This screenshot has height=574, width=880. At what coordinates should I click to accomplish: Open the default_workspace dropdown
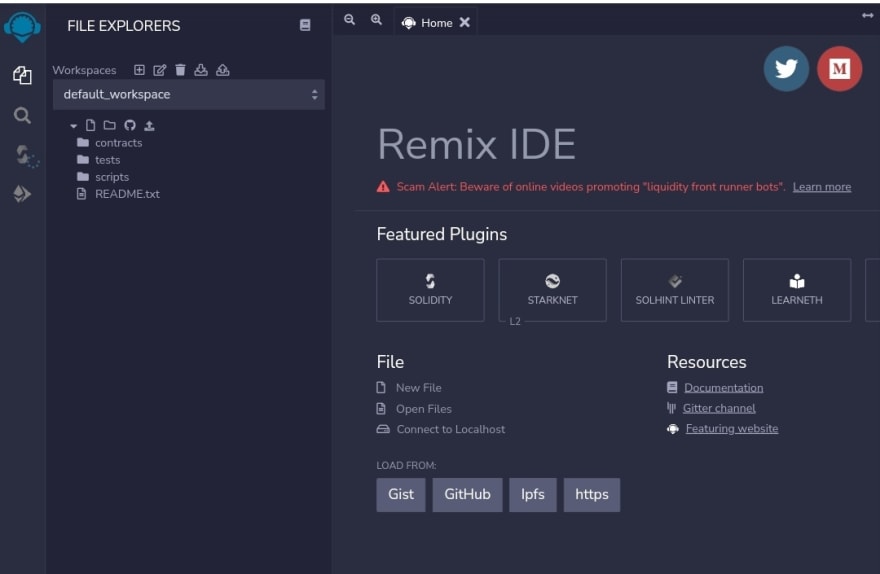point(189,94)
